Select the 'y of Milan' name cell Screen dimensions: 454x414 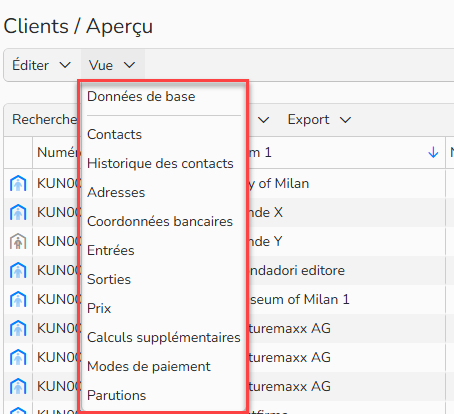[x=347, y=184]
